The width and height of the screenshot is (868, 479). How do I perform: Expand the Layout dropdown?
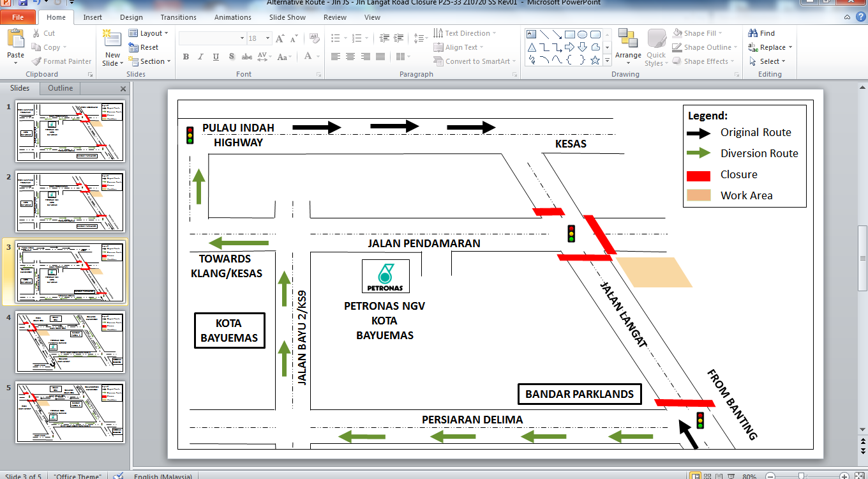tap(148, 33)
